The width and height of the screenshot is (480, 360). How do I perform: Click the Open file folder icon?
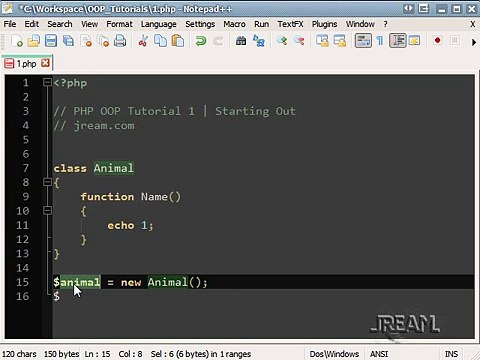(34, 41)
